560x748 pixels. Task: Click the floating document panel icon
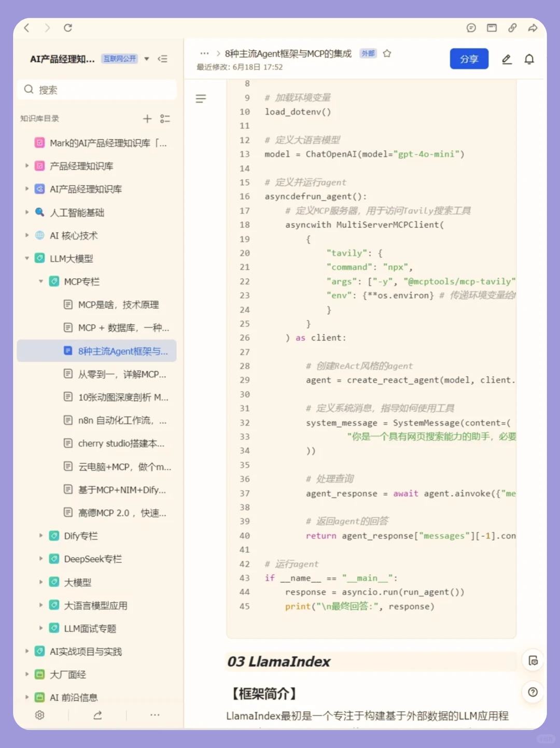pos(533,660)
